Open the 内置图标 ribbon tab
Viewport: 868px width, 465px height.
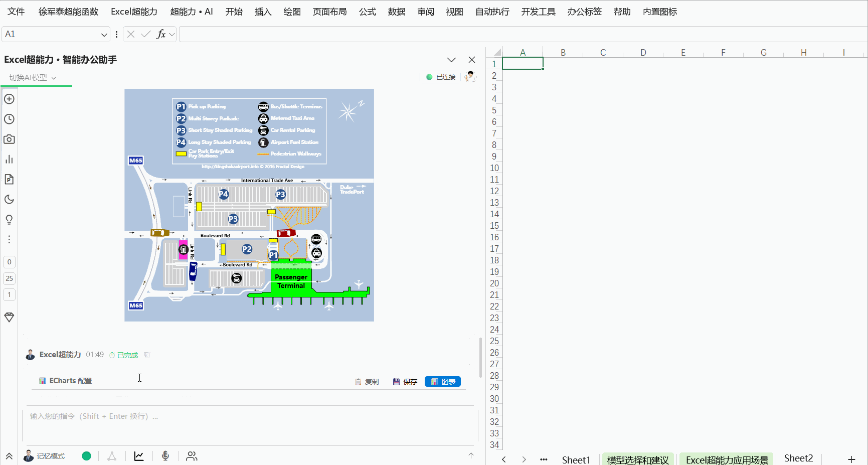(660, 12)
